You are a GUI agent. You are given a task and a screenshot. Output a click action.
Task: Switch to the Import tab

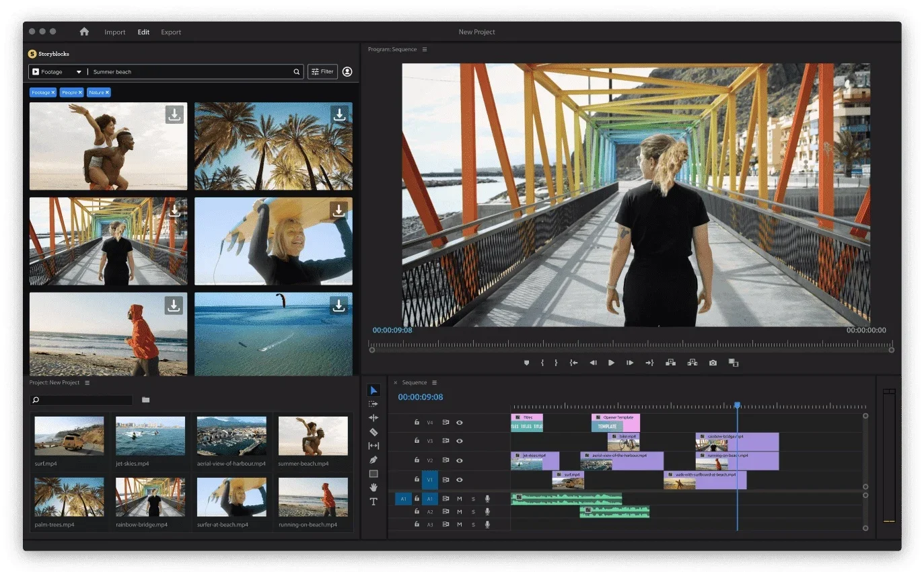click(114, 32)
